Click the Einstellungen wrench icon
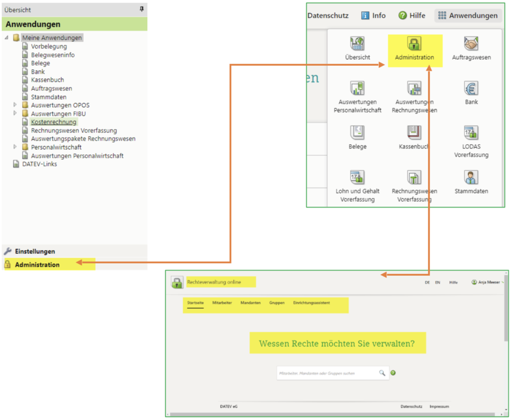Screen dimensions: 512x420 pos(8,251)
